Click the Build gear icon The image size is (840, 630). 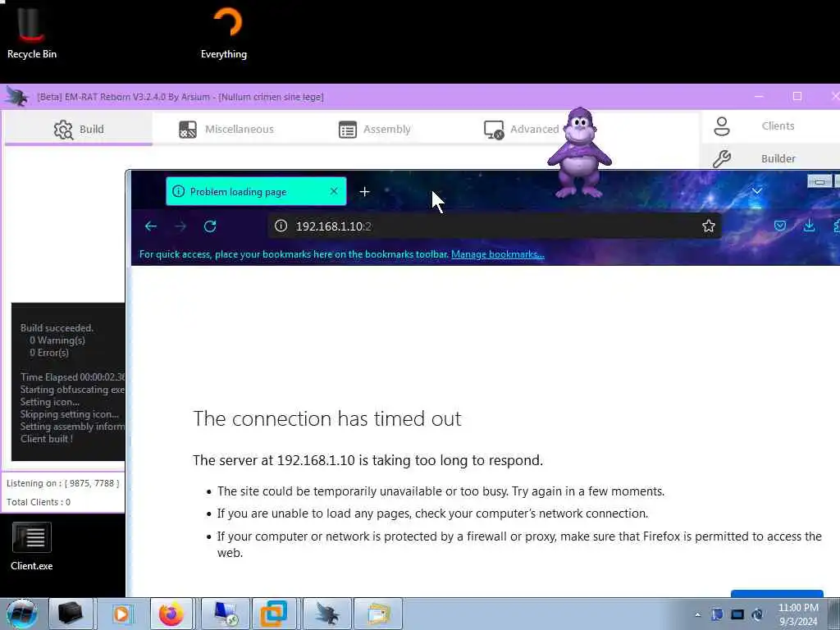63,130
